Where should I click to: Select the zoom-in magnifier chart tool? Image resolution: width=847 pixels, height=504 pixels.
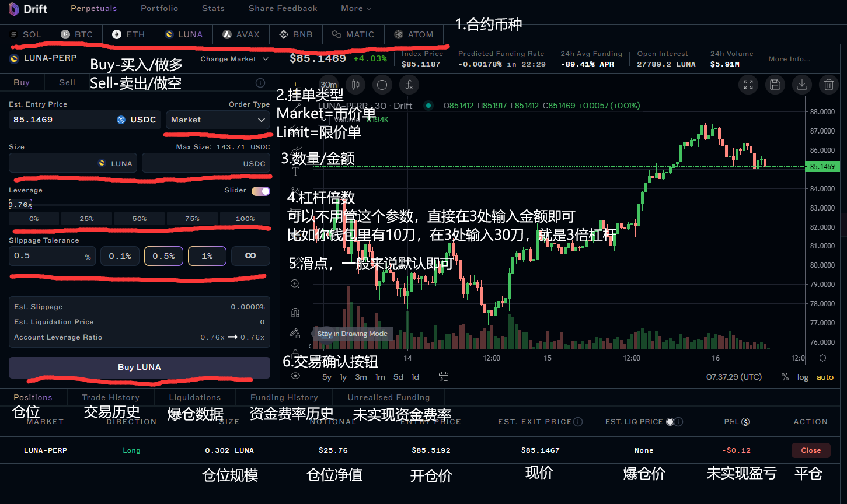295,284
